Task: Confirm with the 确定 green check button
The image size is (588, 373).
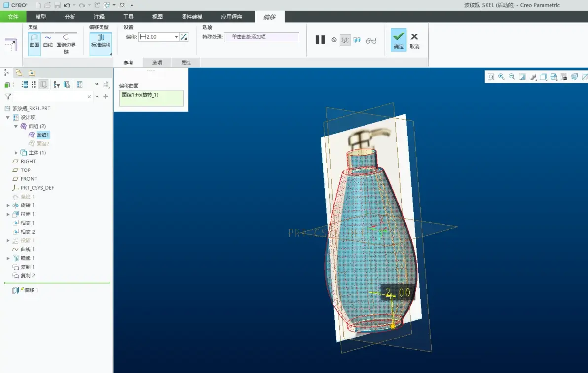Action: tap(398, 40)
